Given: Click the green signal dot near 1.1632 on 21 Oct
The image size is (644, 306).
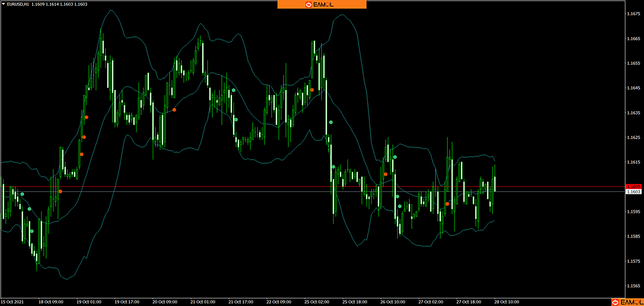Looking at the screenshot, I should [236, 120].
